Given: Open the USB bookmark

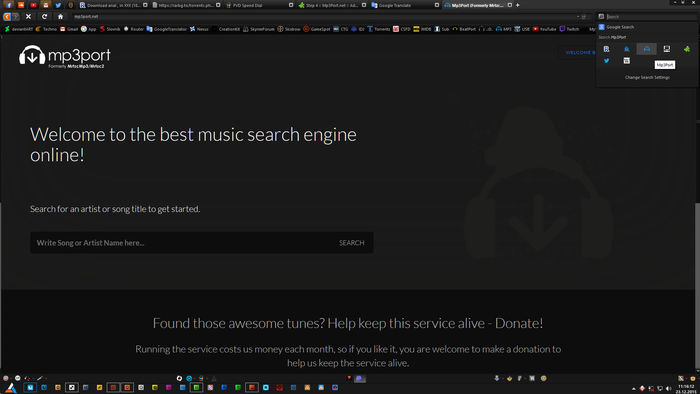Looking at the screenshot, I should 522,29.
